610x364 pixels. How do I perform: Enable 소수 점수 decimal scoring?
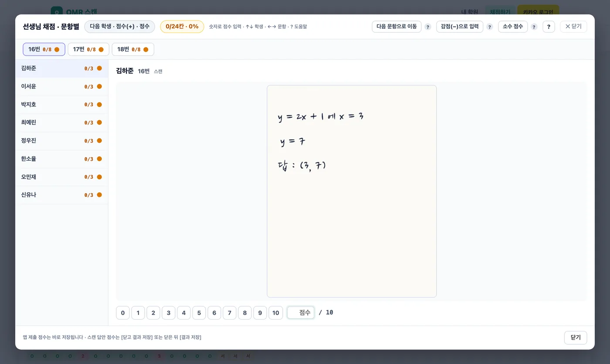(x=513, y=27)
